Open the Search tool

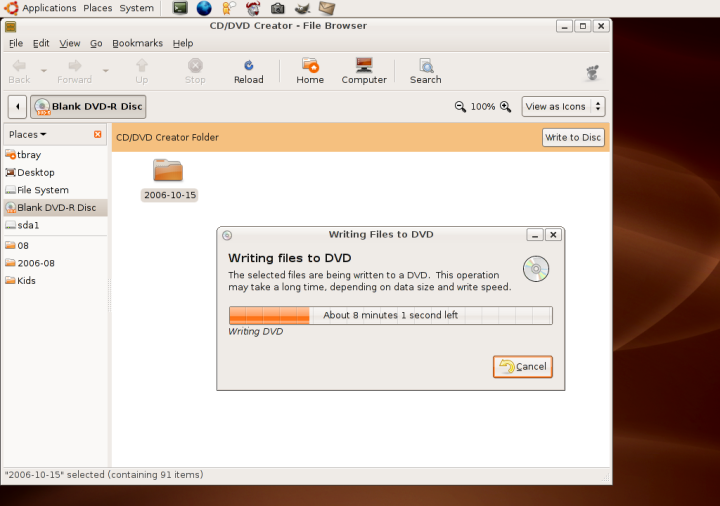tap(426, 72)
